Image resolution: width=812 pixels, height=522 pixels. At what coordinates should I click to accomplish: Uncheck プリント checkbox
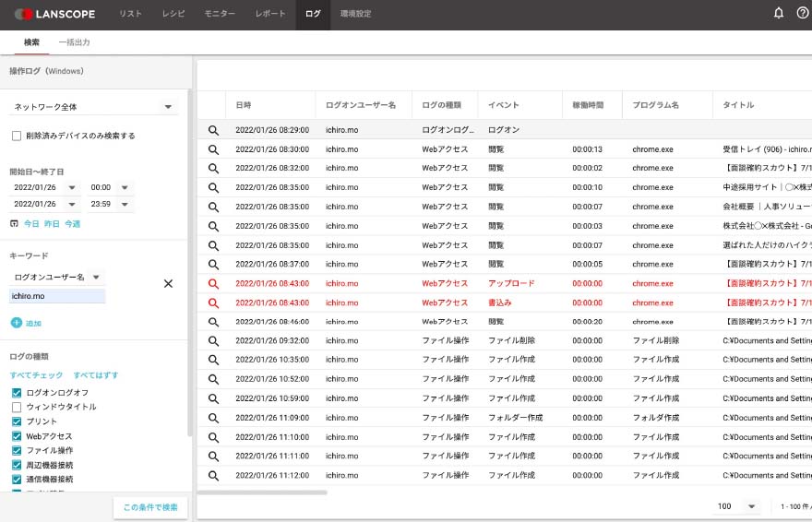point(17,421)
